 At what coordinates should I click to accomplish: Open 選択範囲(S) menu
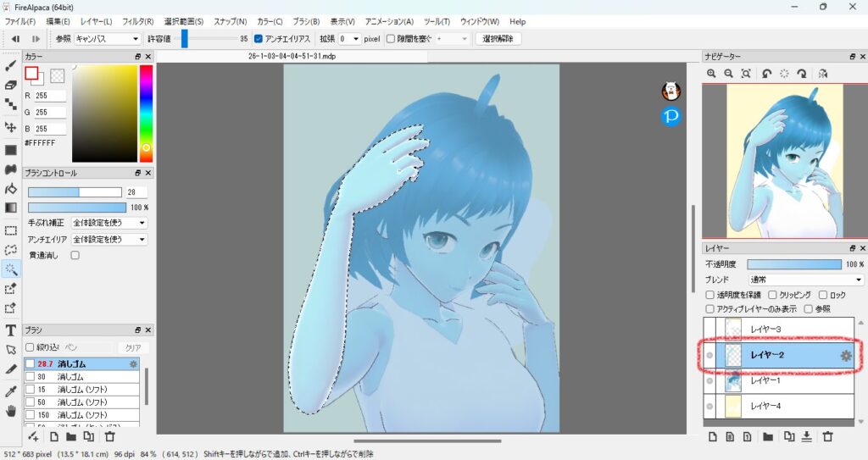pyautogui.click(x=184, y=21)
